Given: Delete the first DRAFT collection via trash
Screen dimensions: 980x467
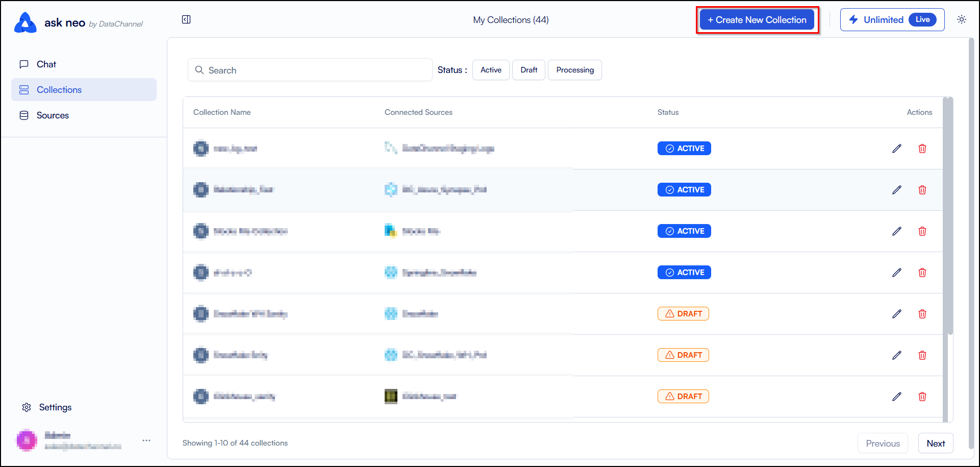Looking at the screenshot, I should click(922, 314).
